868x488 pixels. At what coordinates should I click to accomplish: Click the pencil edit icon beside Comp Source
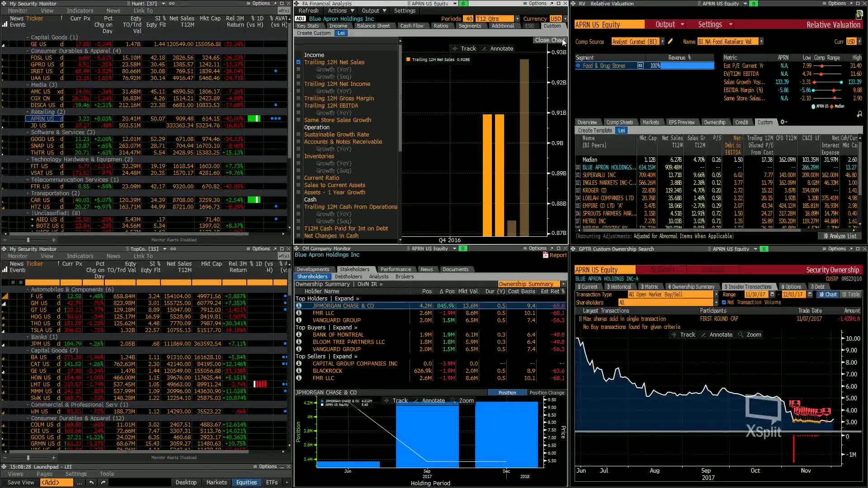[x=670, y=42]
